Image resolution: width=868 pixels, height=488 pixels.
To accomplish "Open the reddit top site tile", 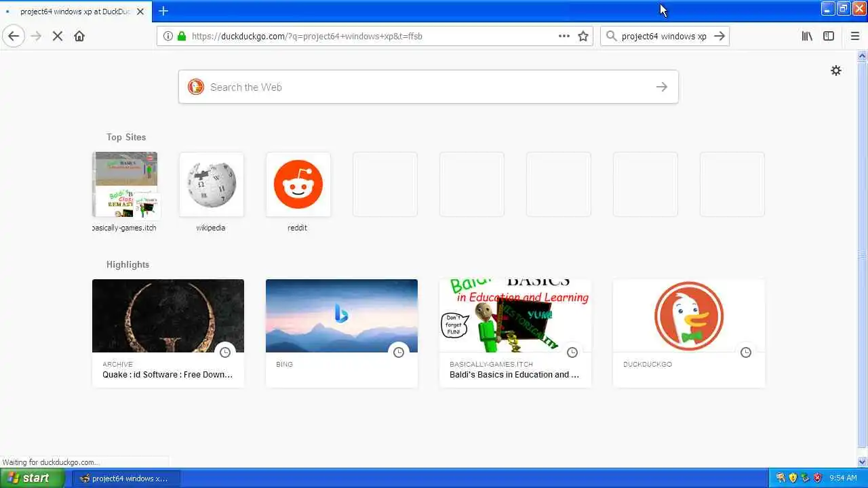I will [x=298, y=184].
